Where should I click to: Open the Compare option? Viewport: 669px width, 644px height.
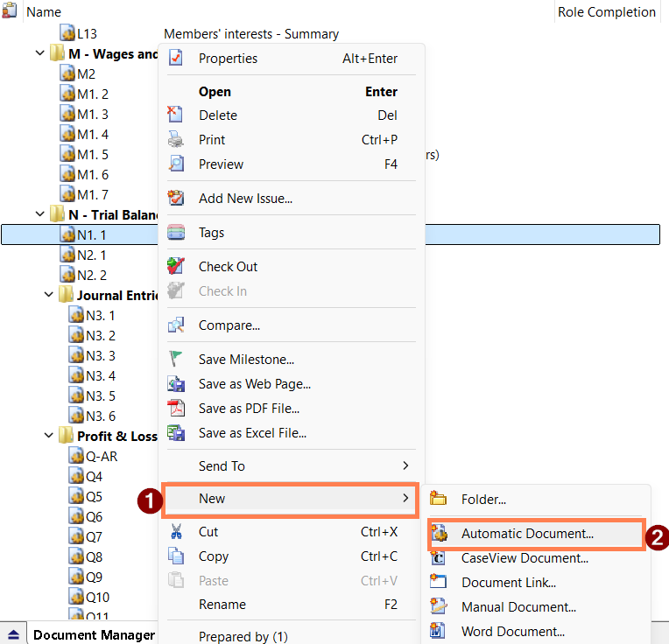(229, 325)
